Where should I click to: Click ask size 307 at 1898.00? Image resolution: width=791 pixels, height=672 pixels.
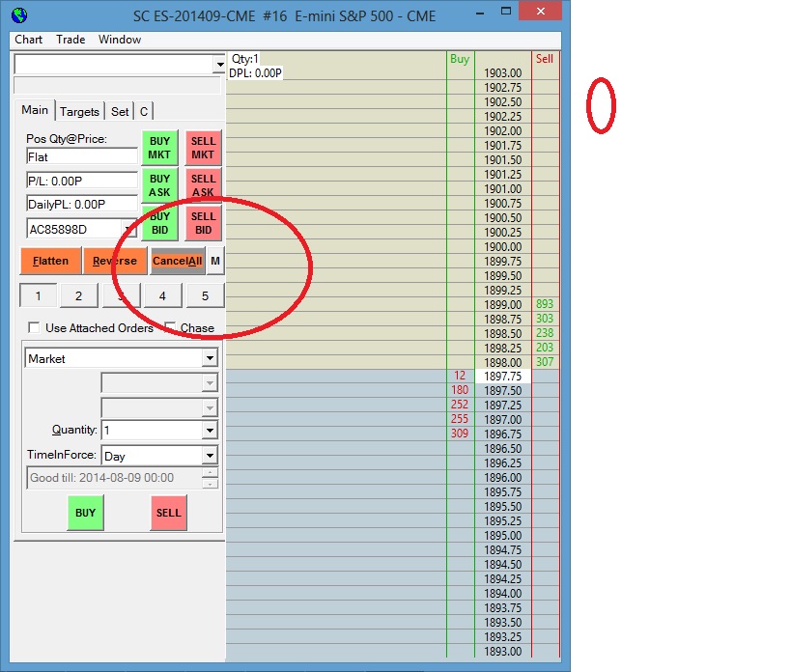(545, 362)
